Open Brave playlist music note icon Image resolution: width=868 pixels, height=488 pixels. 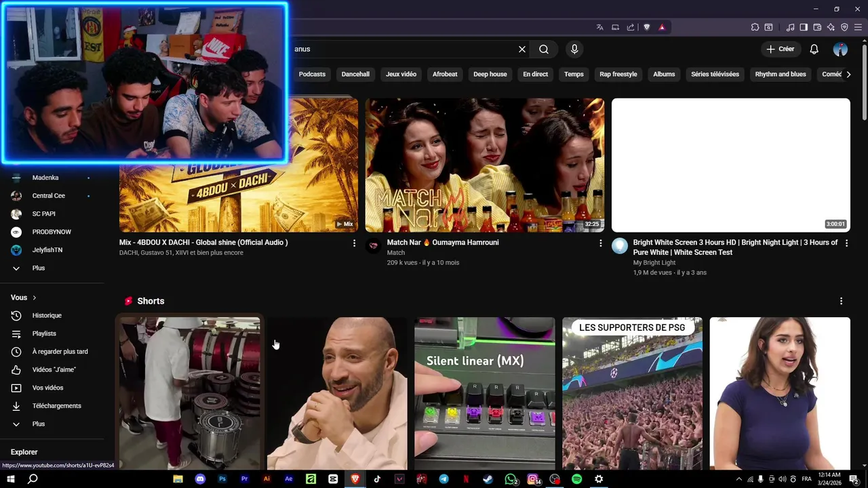tap(790, 27)
